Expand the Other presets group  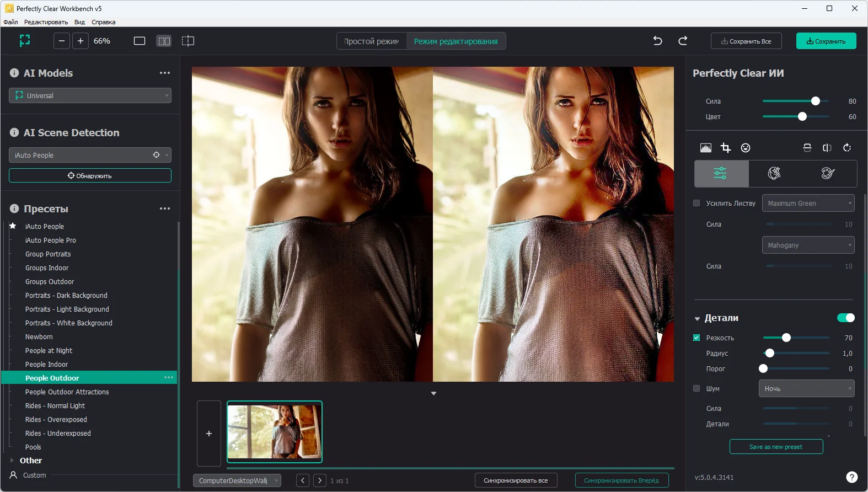pyautogui.click(x=12, y=460)
